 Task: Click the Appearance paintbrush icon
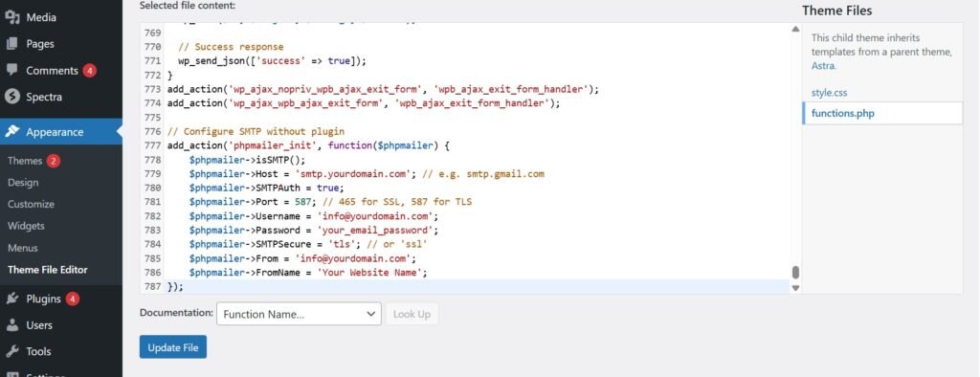click(x=11, y=132)
